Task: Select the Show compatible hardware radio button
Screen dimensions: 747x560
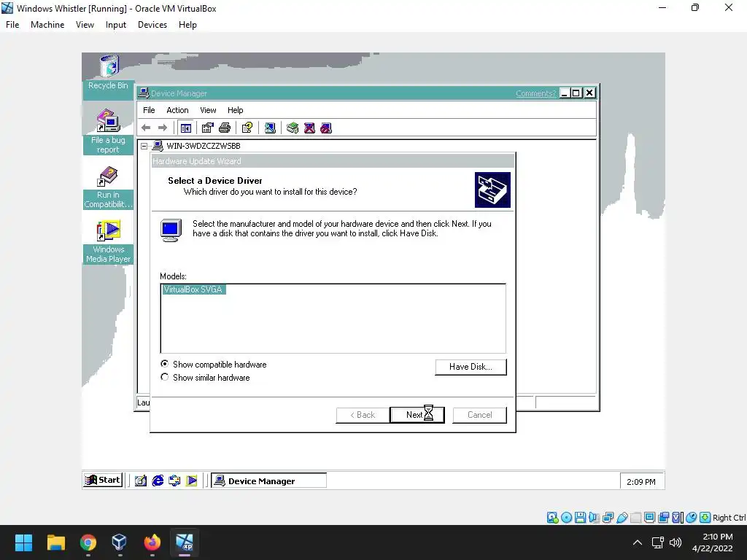Action: pos(165,364)
